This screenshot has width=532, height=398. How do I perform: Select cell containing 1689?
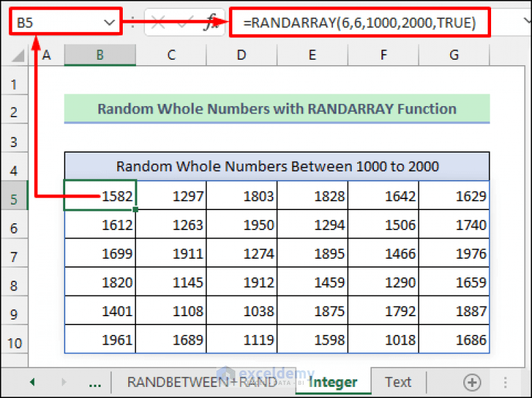171,339
